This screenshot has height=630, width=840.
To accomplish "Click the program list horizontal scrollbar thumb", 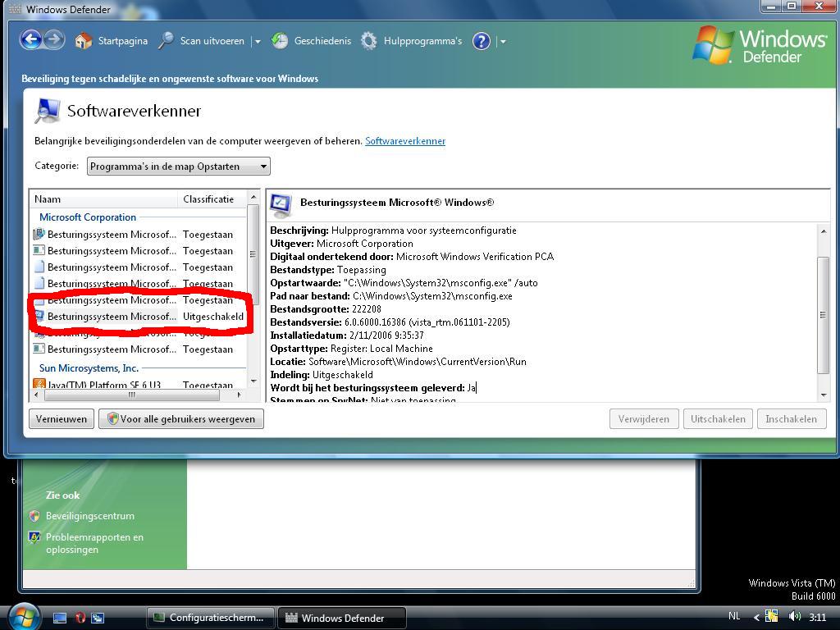I will point(132,395).
